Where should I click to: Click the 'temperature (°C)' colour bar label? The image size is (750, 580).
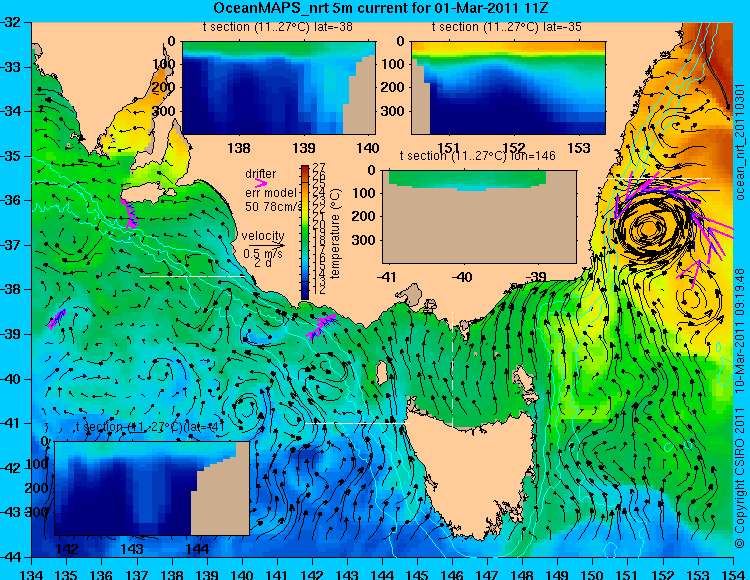point(335,233)
